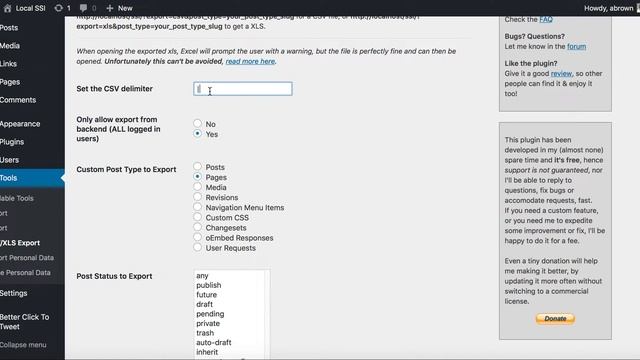Select 'inherit' in Post Status list
This screenshot has height=360, width=640.
coord(207,352)
